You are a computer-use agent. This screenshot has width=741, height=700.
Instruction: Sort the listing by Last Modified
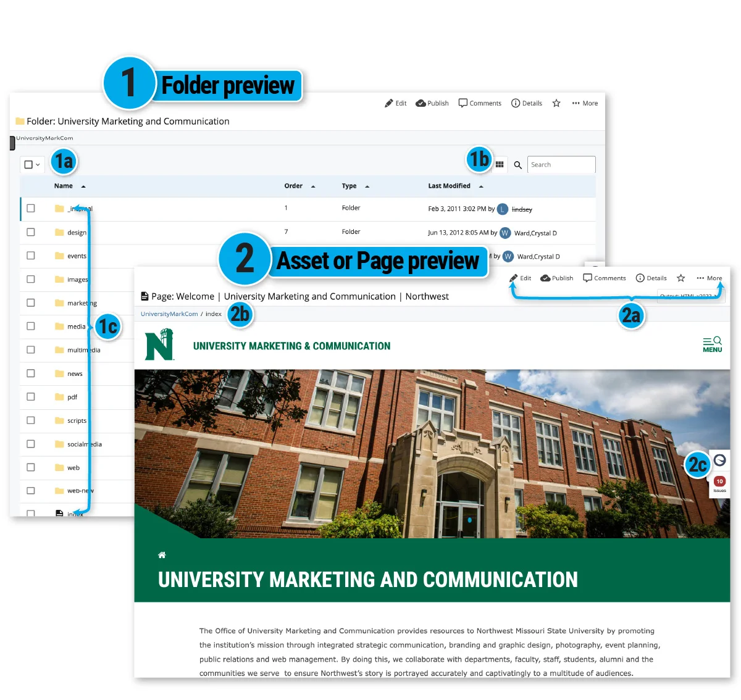tap(456, 186)
